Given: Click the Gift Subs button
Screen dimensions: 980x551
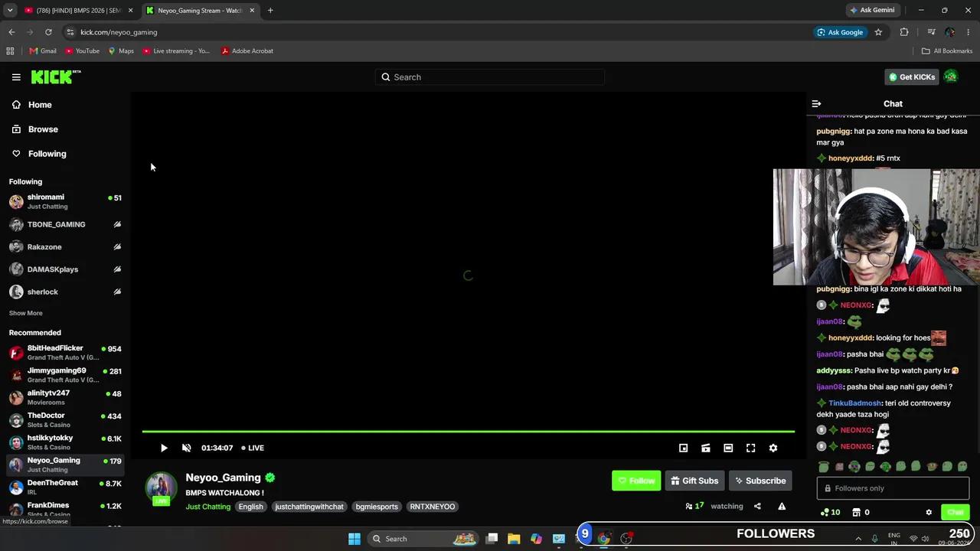Looking at the screenshot, I should (x=694, y=481).
